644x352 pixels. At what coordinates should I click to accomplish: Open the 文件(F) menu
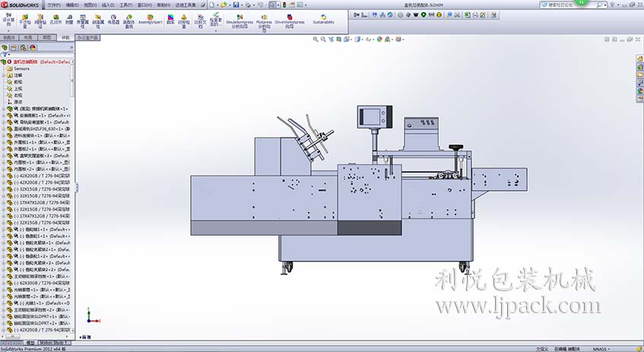pos(53,5)
